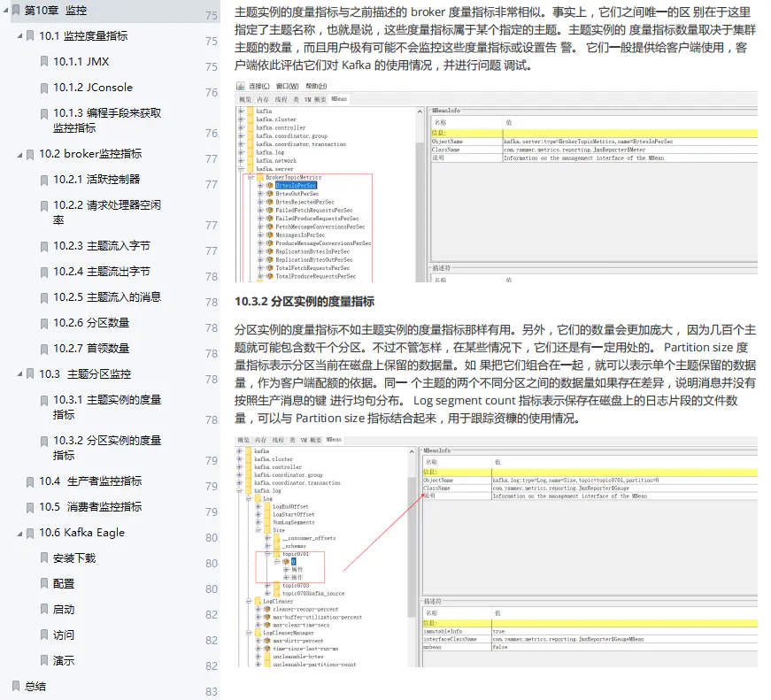Click the max-dirty-percent metric icon

(x=267, y=641)
